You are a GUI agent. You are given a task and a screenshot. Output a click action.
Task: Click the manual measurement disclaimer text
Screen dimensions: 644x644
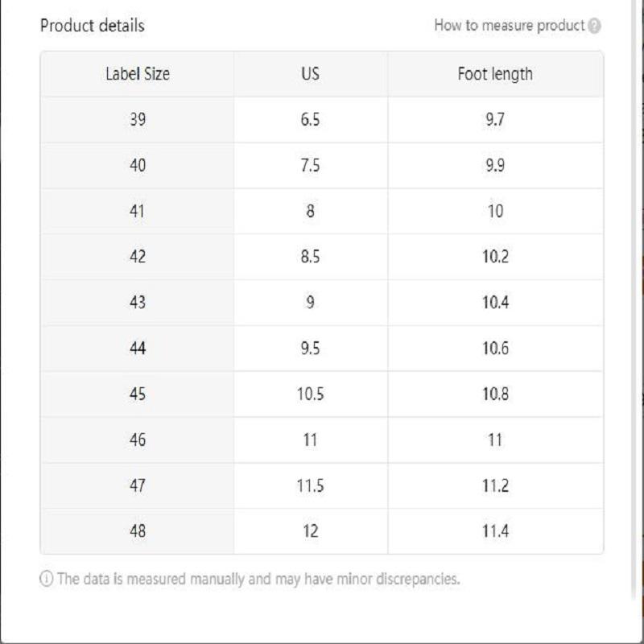[258, 579]
